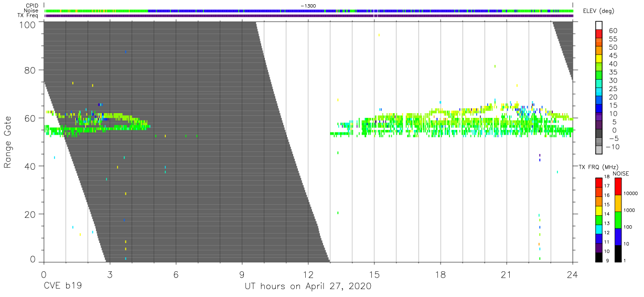644x297 pixels.
Task: Click the '10000' label on NOISE colorbar
Action: point(631,194)
